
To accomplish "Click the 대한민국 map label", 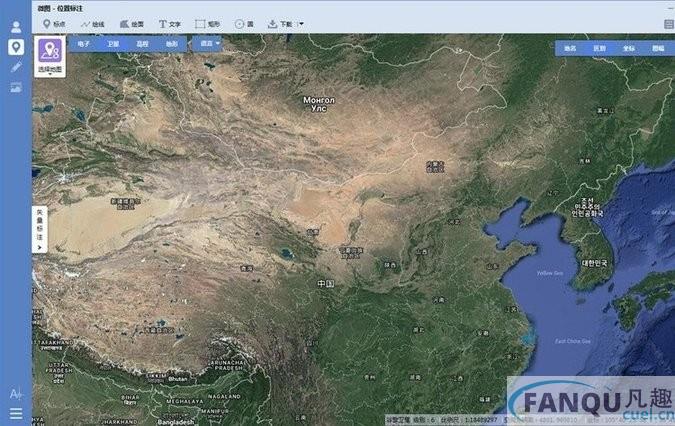I will [594, 263].
